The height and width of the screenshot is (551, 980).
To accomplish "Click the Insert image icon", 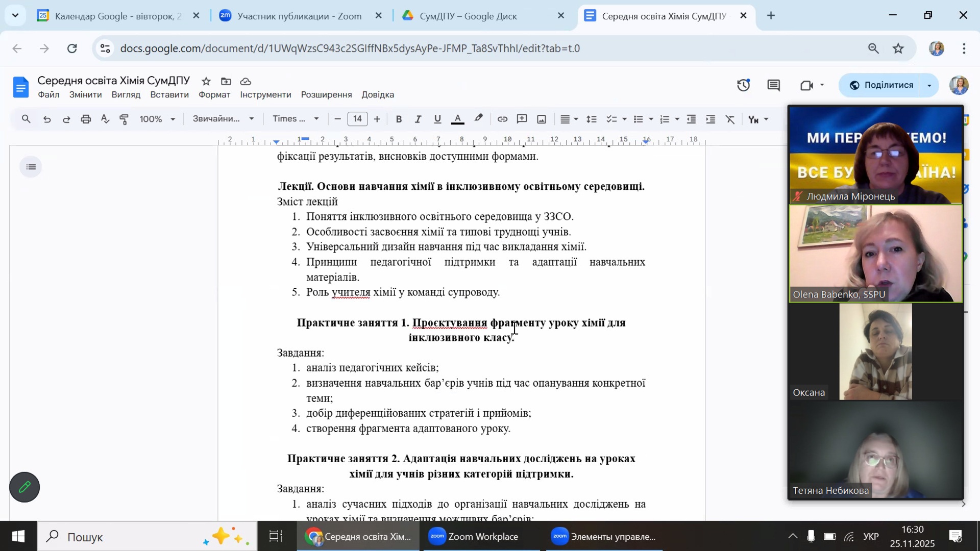I will click(542, 119).
